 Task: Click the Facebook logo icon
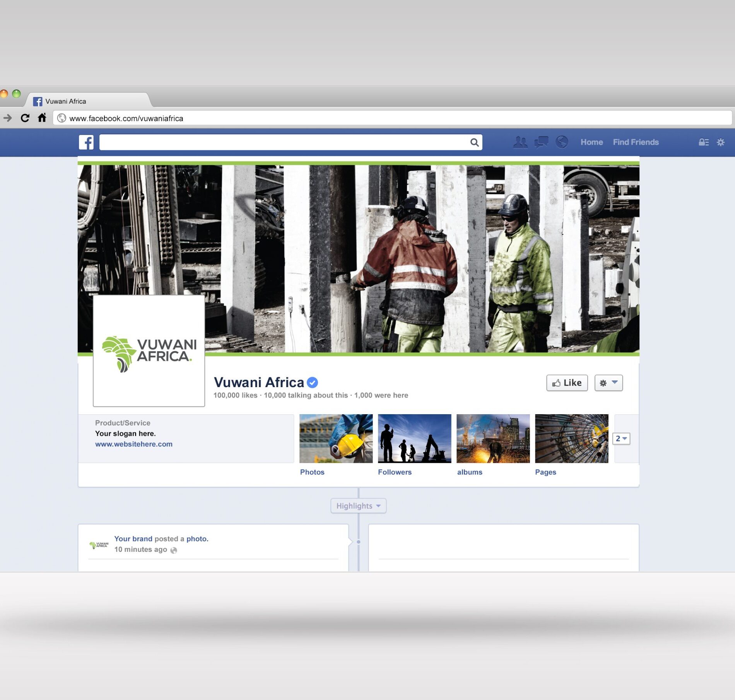86,142
